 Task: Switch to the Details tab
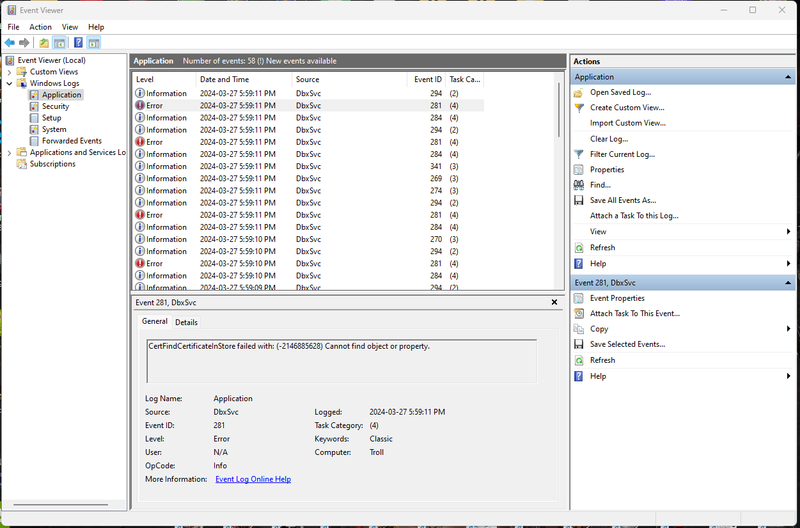click(187, 322)
